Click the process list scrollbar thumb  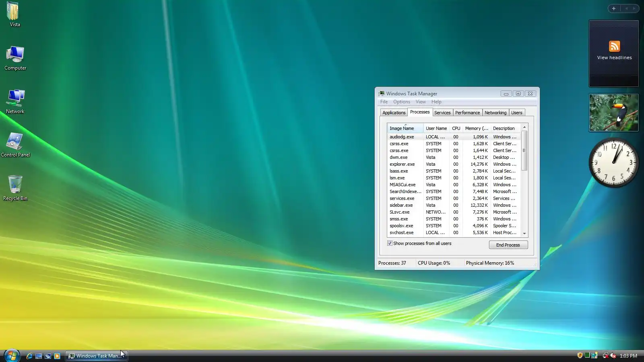click(524, 150)
